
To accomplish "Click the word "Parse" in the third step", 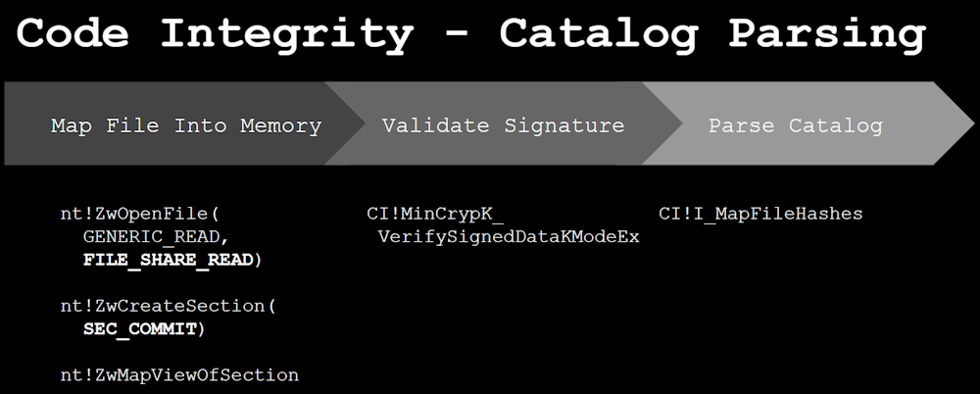I will 739,125.
